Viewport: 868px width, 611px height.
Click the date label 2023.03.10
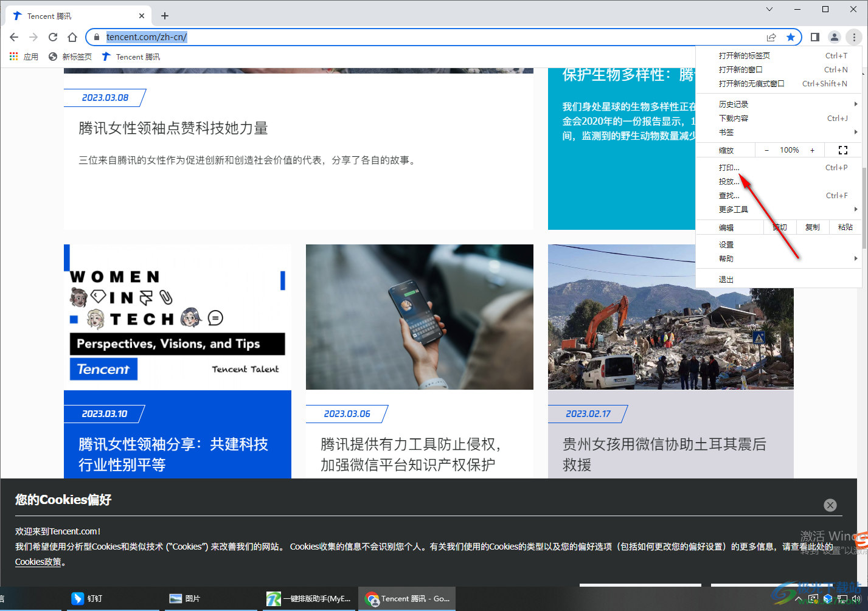pos(105,414)
